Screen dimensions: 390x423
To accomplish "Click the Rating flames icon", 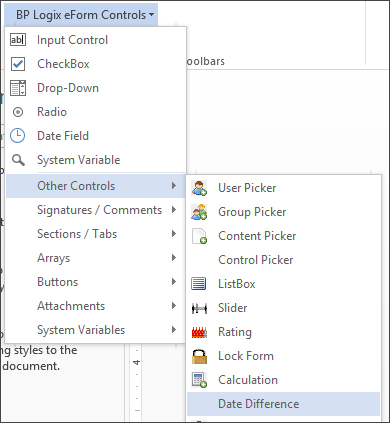I will (199, 332).
